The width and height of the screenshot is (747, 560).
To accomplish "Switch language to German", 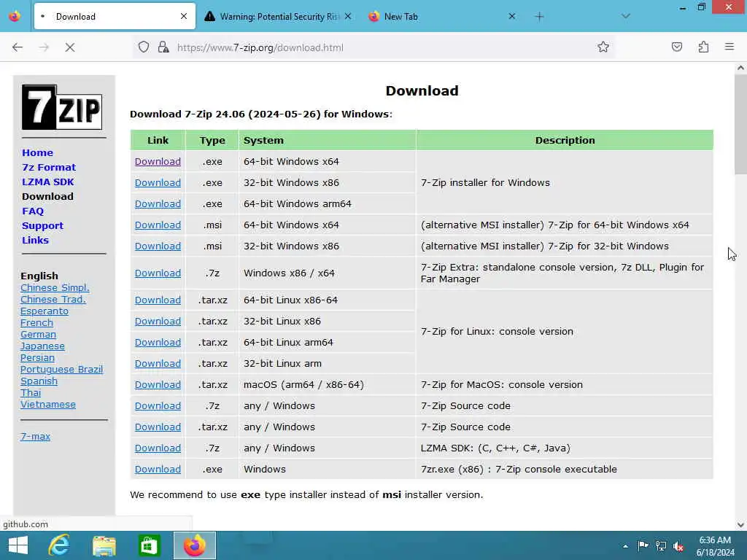I will pyautogui.click(x=38, y=334).
